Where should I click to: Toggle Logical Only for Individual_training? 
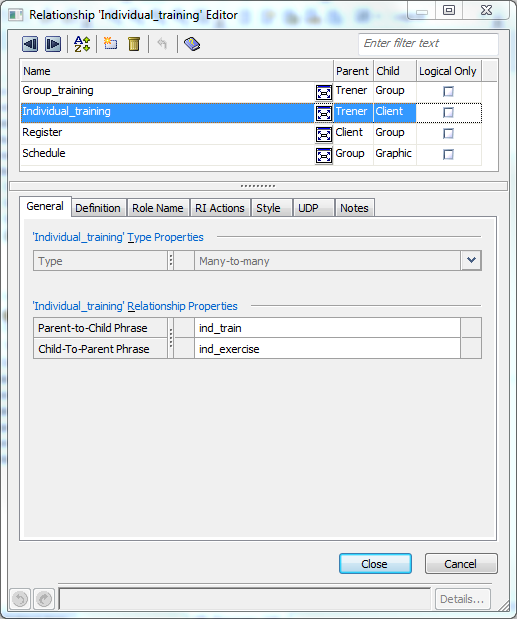(x=448, y=113)
